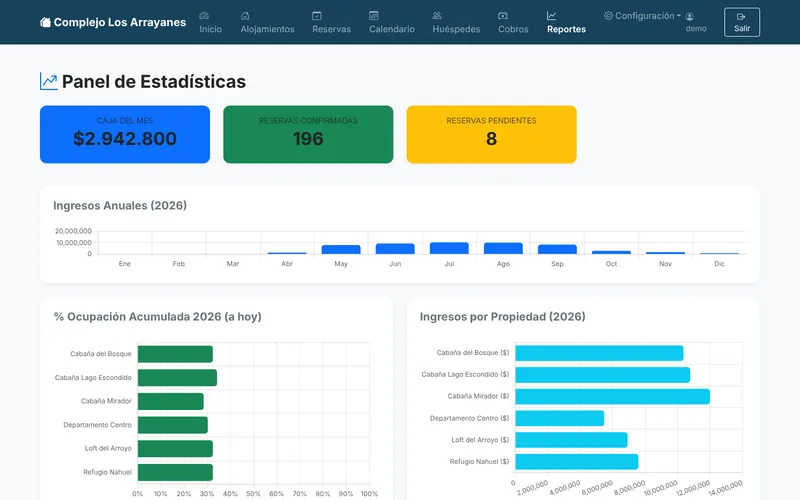Click the Reservas calendar-check icon
Screen dimensions: 800x500
pos(317,16)
